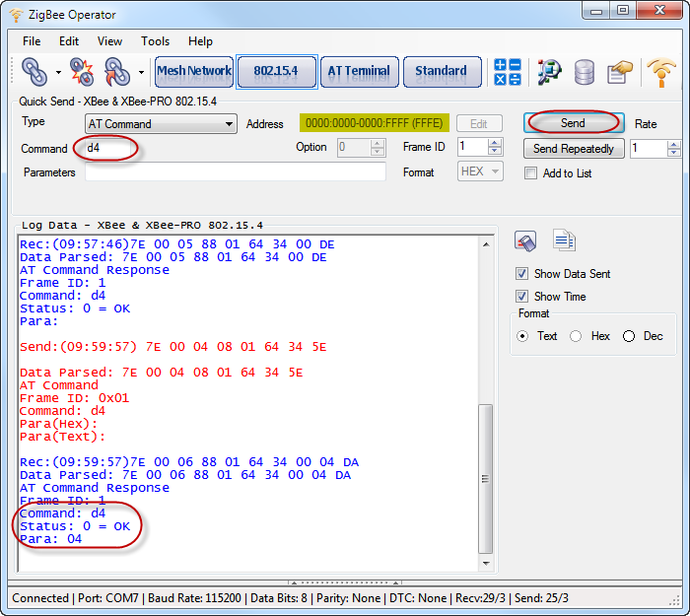Toggle the Show Time checkbox
Screen dimensions: 690x616
click(521, 296)
